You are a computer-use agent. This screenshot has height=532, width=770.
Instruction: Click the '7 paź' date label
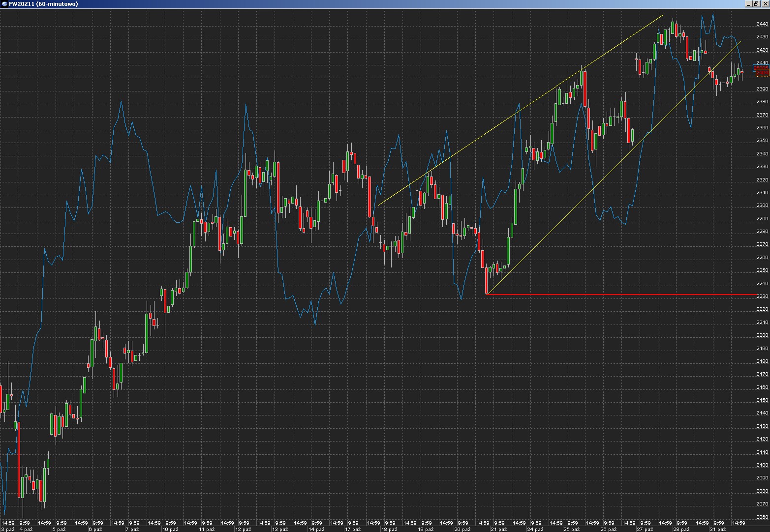tap(132, 529)
